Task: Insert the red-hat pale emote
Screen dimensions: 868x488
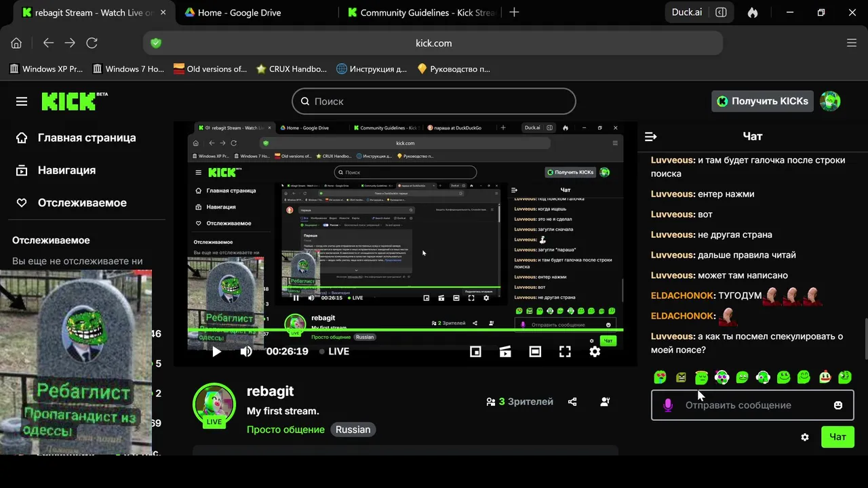Action: pyautogui.click(x=825, y=377)
